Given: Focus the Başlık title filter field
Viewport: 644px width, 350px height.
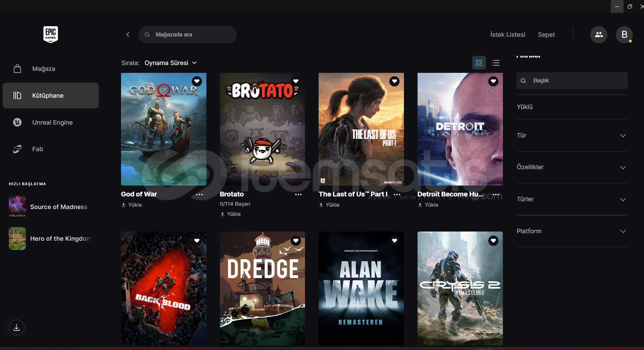Looking at the screenshot, I should point(572,81).
